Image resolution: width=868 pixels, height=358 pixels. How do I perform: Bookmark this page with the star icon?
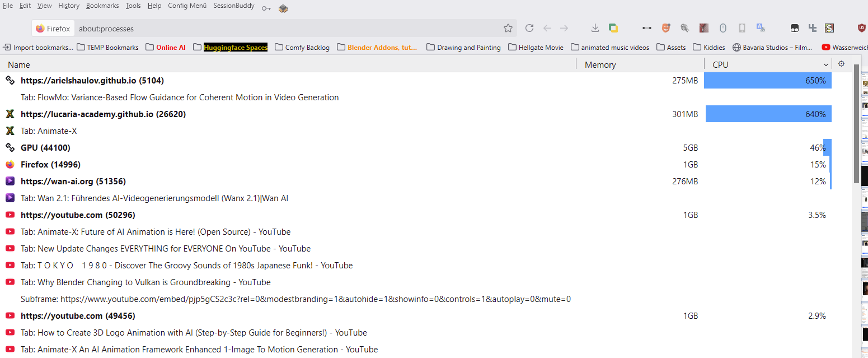(x=508, y=28)
